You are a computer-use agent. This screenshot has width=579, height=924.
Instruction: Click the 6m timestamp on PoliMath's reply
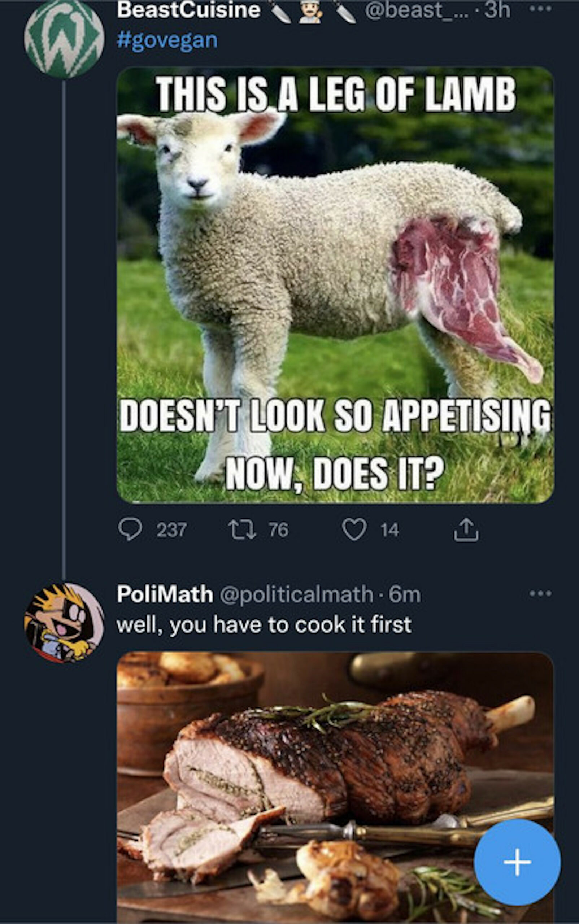pyautogui.click(x=405, y=594)
